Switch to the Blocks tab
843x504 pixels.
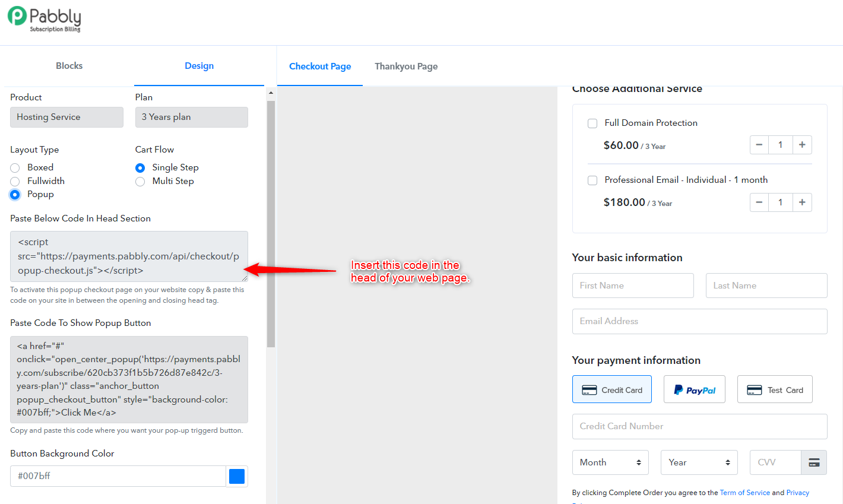click(69, 66)
